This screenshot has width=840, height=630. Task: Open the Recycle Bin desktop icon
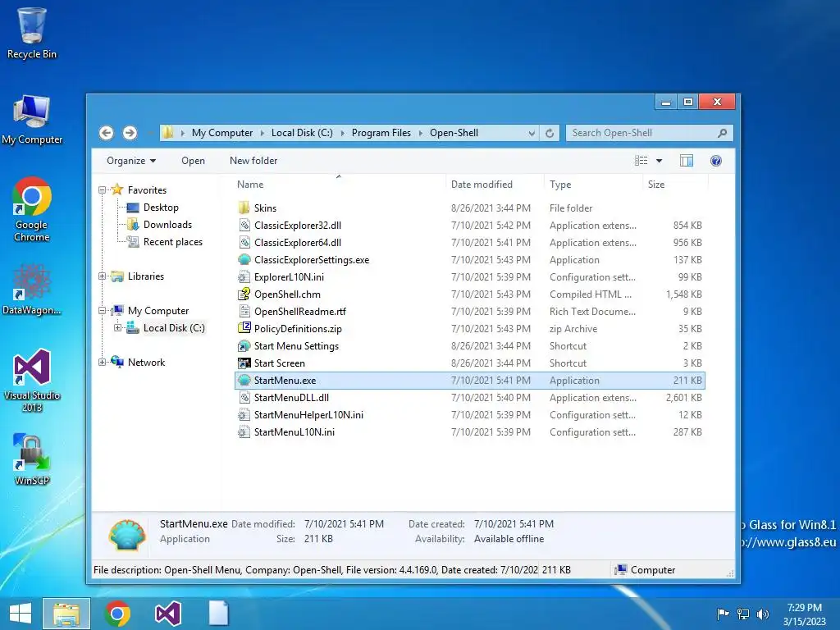31,33
